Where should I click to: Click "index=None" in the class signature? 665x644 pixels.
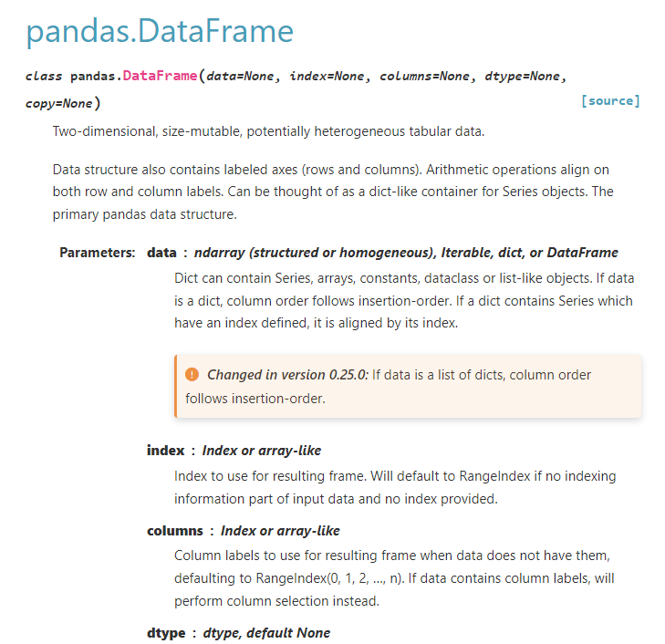point(327,76)
